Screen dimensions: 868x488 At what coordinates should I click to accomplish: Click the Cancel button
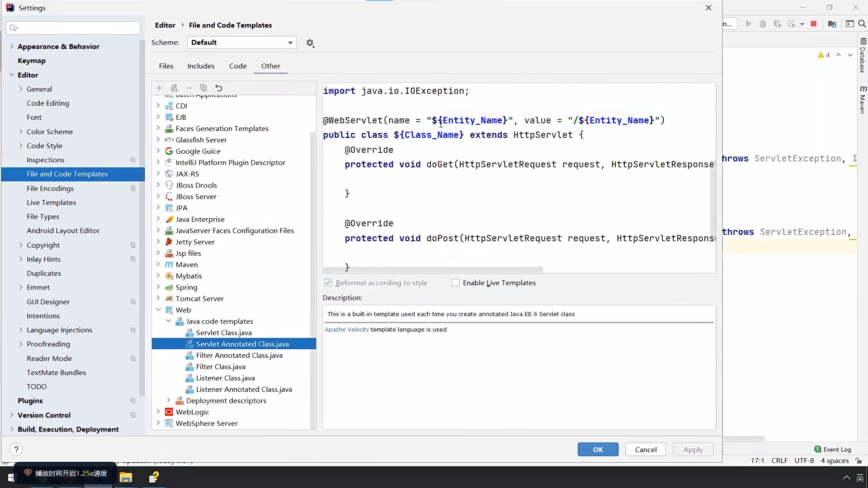(646, 450)
